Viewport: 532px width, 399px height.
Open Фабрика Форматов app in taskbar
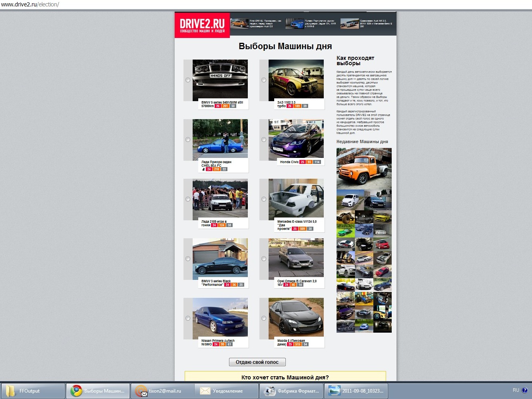coord(292,391)
